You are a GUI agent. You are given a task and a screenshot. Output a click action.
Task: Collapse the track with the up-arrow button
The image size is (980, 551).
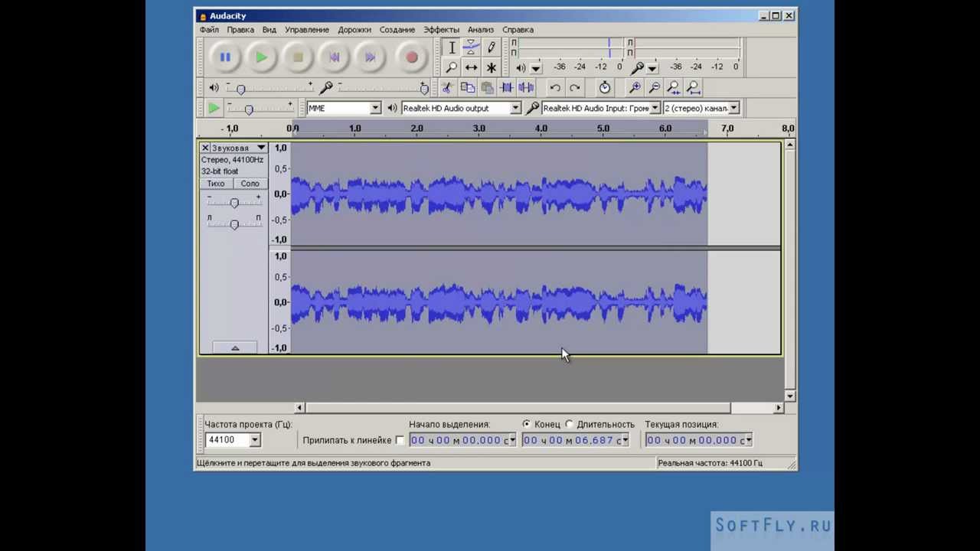235,348
